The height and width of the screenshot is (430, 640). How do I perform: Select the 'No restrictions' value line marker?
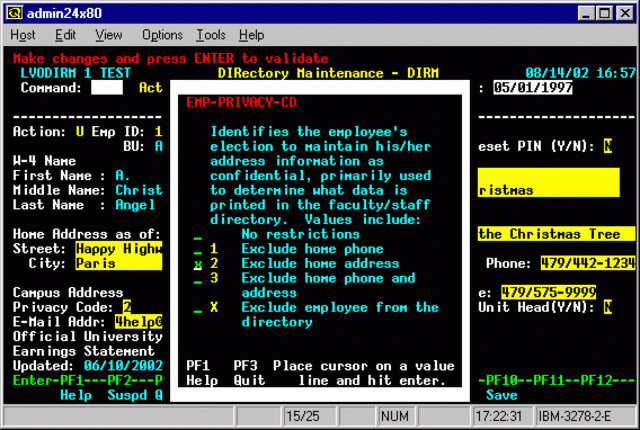198,235
